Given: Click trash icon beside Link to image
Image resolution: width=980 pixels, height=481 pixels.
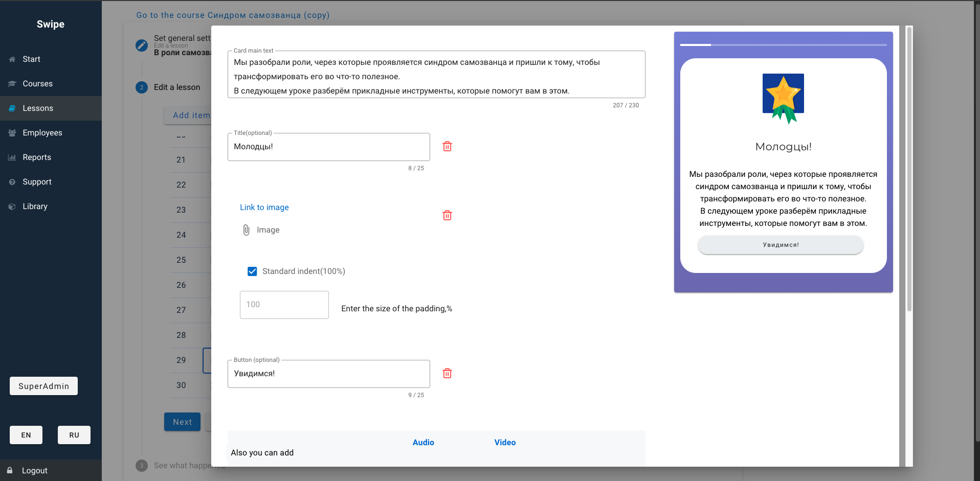Looking at the screenshot, I should 447,216.
